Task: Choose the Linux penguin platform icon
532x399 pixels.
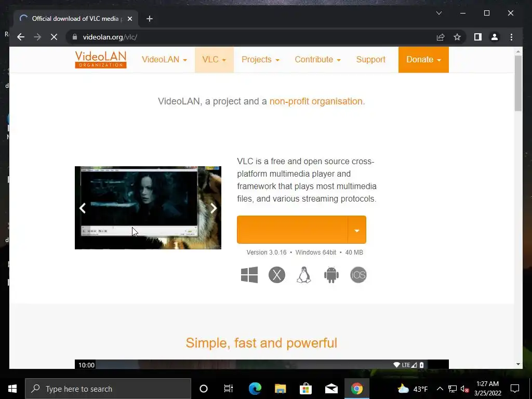Action: (x=303, y=275)
